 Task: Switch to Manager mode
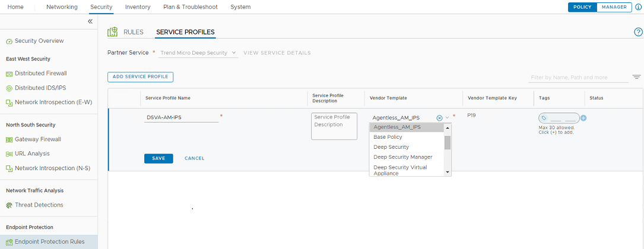[x=614, y=7]
